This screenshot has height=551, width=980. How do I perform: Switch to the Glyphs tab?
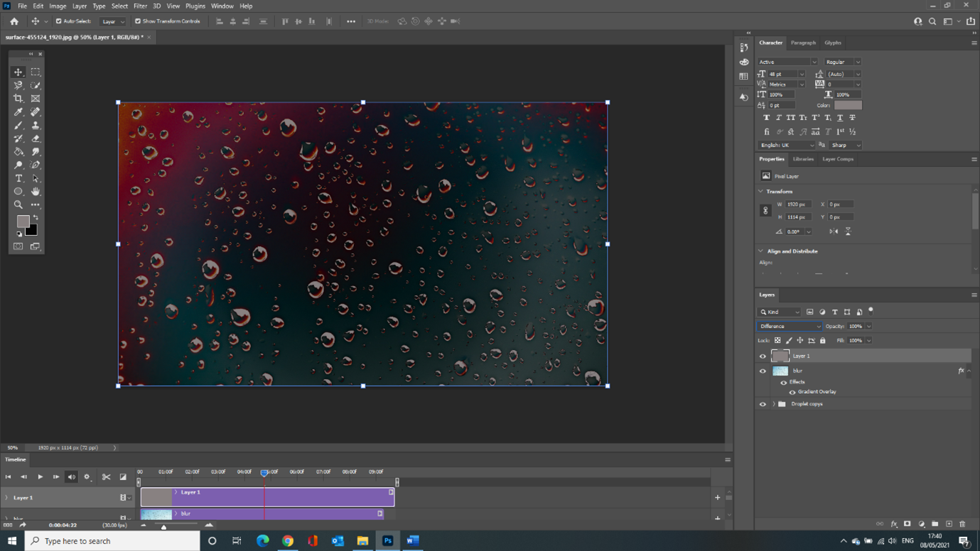[x=832, y=43]
